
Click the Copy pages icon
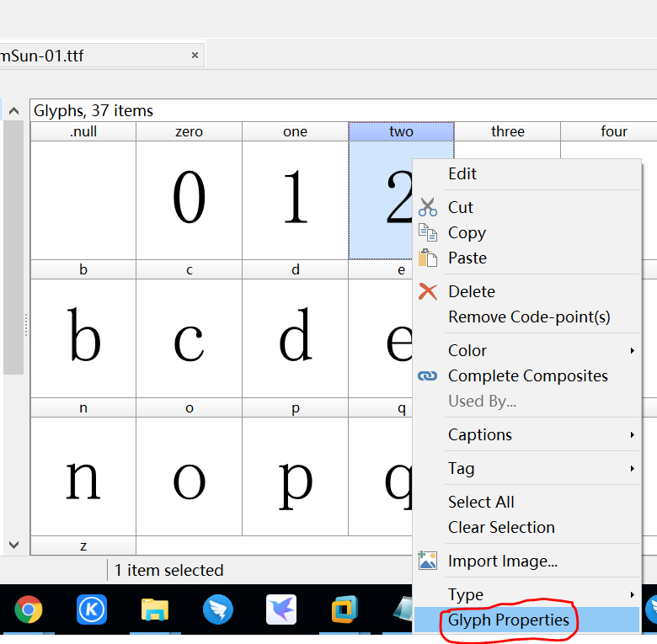pos(427,232)
